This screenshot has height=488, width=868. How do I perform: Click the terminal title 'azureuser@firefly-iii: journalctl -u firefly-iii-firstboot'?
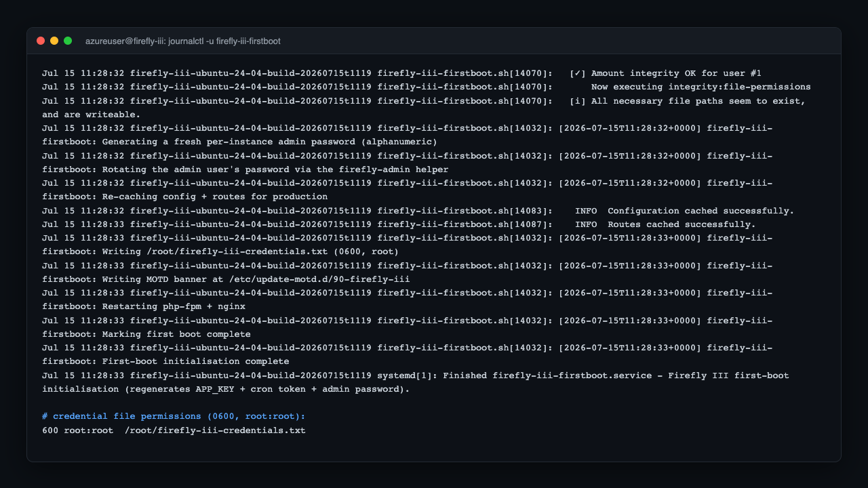183,41
